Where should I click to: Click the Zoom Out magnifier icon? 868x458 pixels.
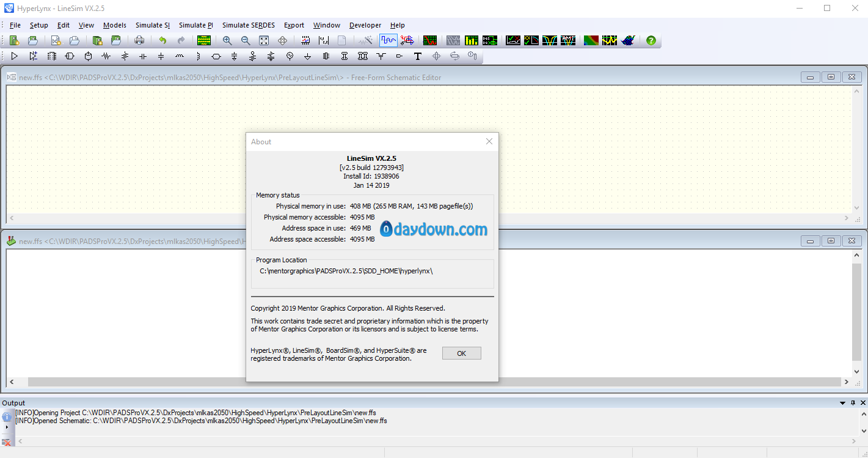click(x=246, y=40)
